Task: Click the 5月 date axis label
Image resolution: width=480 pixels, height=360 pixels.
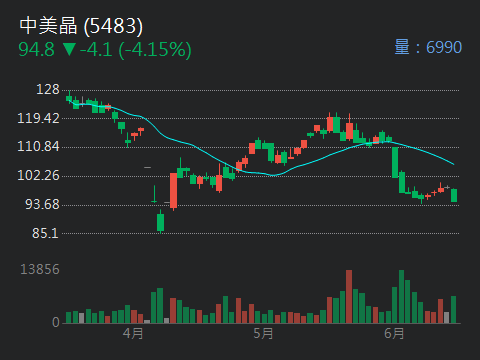Action: click(263, 333)
